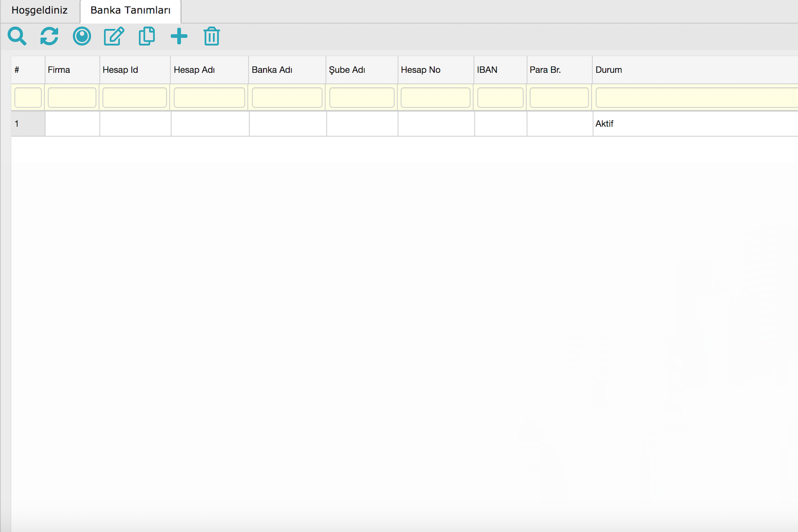Focus the Hesap Id filter box
This screenshot has height=532, width=798.
(x=135, y=98)
